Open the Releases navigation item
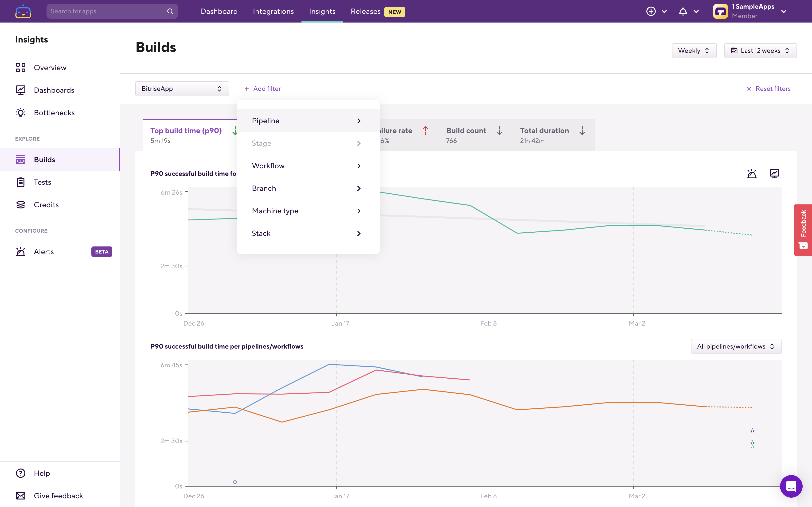This screenshot has height=507, width=812. click(365, 12)
